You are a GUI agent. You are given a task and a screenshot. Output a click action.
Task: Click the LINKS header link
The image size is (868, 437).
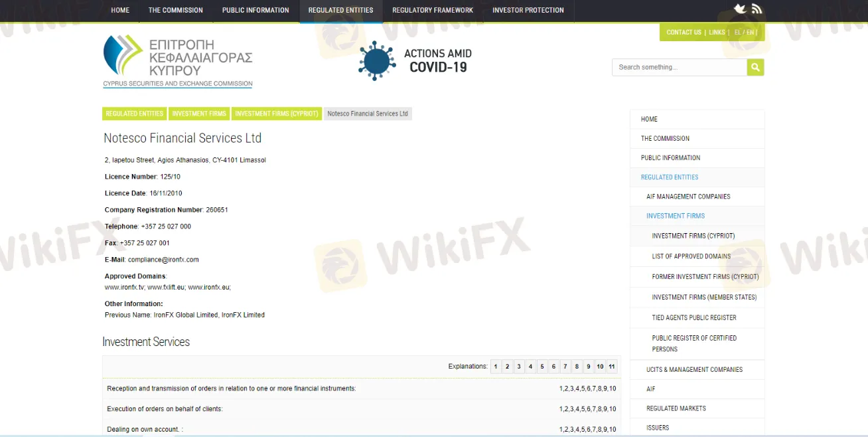tap(717, 33)
